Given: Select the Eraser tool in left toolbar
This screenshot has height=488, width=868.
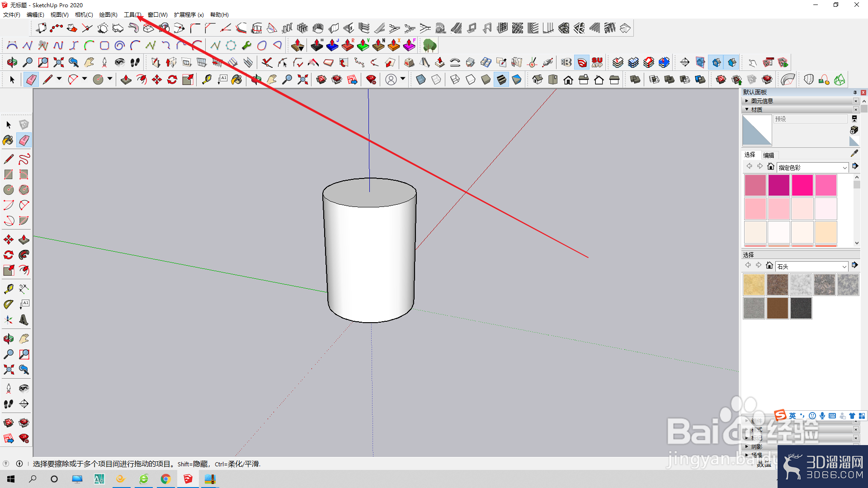Looking at the screenshot, I should point(24,140).
